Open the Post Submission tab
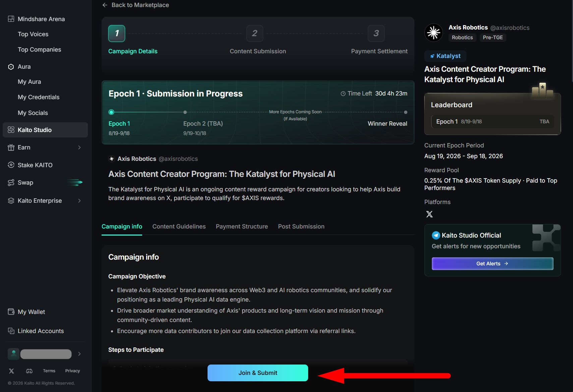Screen dimensions: 573x392 (x=301, y=226)
